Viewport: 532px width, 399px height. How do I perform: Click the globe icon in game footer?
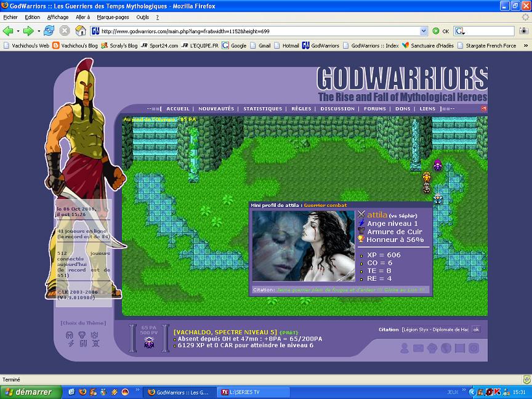[x=446, y=348]
